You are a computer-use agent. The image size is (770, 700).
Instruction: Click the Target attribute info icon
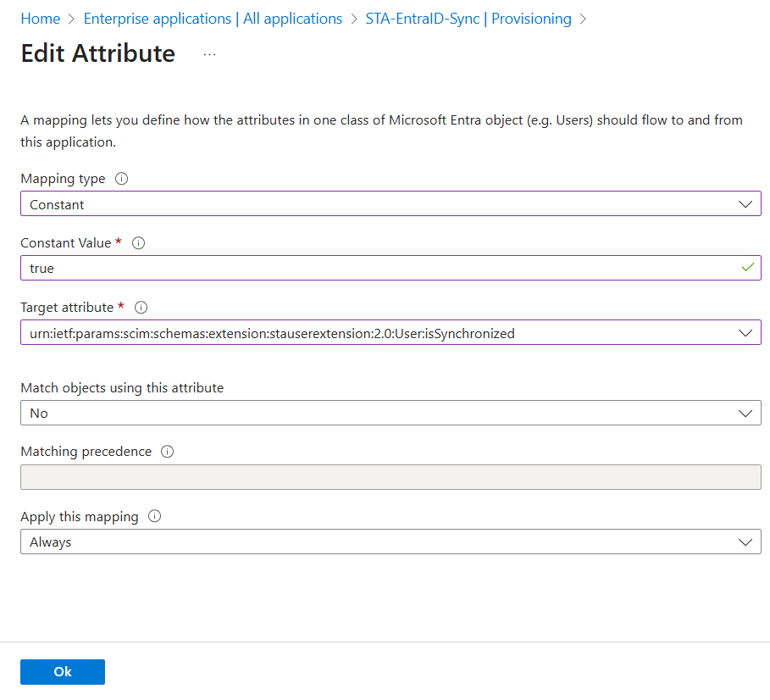click(x=141, y=308)
